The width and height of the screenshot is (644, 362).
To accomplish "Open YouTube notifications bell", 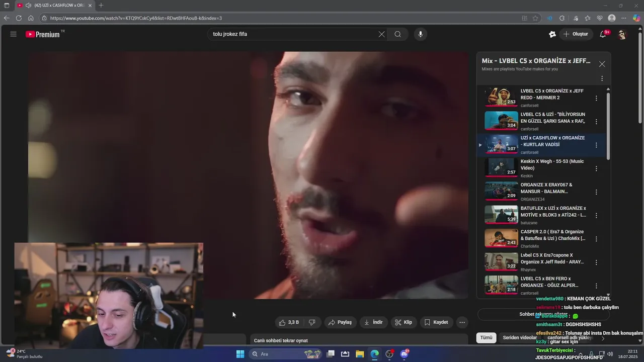I will pos(603,34).
